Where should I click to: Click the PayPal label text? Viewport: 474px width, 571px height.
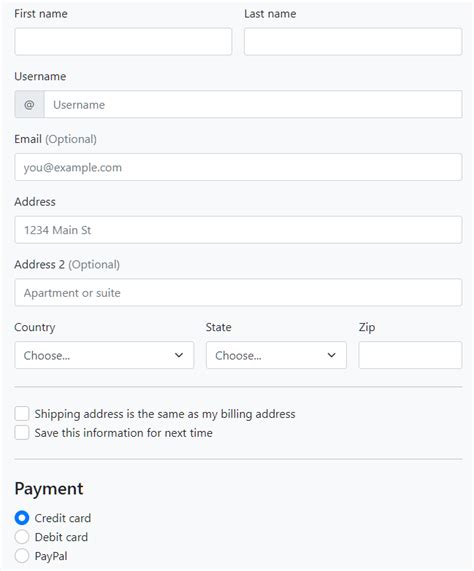[51, 556]
